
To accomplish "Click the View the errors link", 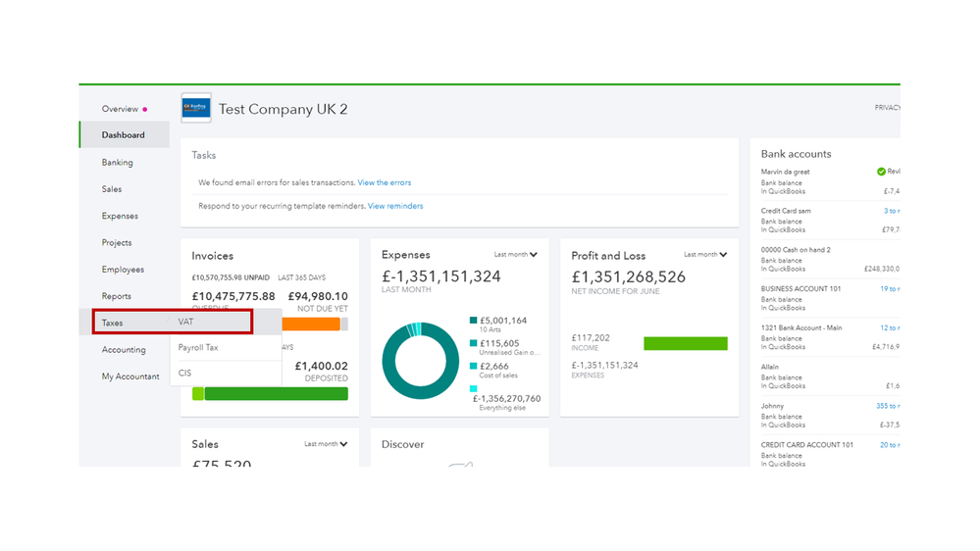I will 385,182.
